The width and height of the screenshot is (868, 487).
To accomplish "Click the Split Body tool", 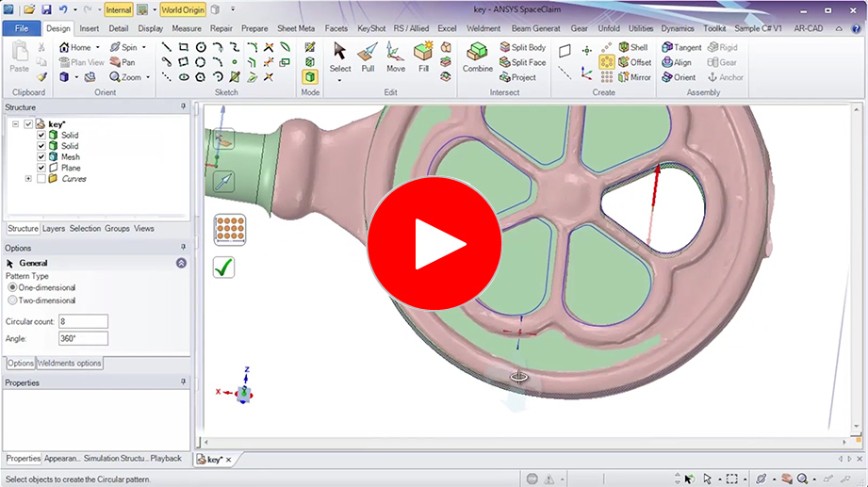I will coord(522,47).
